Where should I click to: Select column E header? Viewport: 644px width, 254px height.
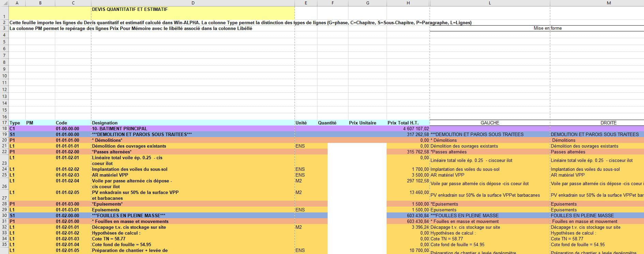(x=306, y=3)
